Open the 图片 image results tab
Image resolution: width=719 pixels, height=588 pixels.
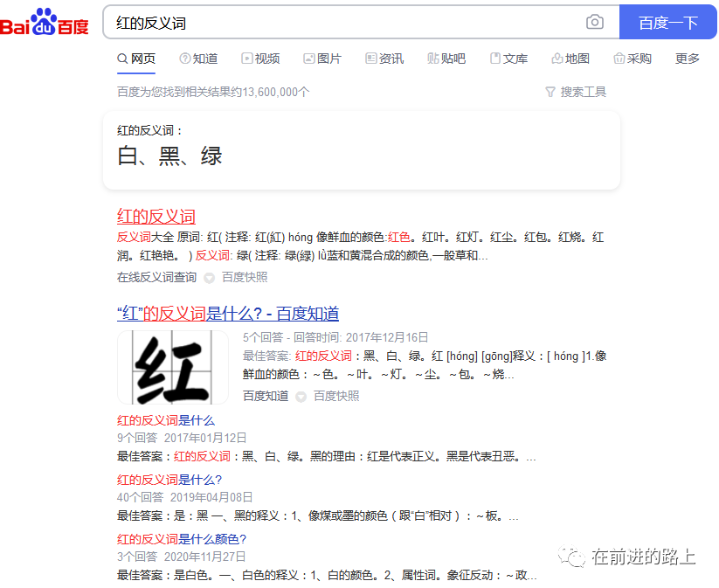point(322,59)
